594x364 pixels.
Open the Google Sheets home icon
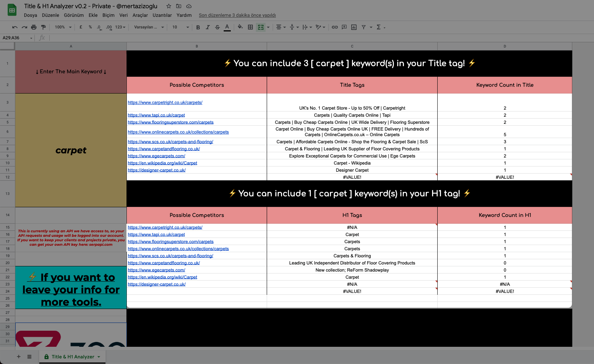(12, 10)
